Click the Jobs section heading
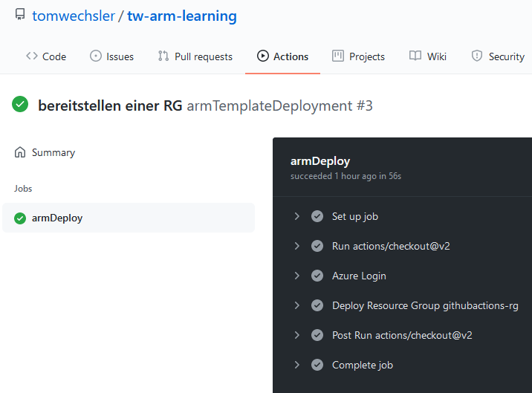This screenshot has height=393, width=532. (23, 189)
